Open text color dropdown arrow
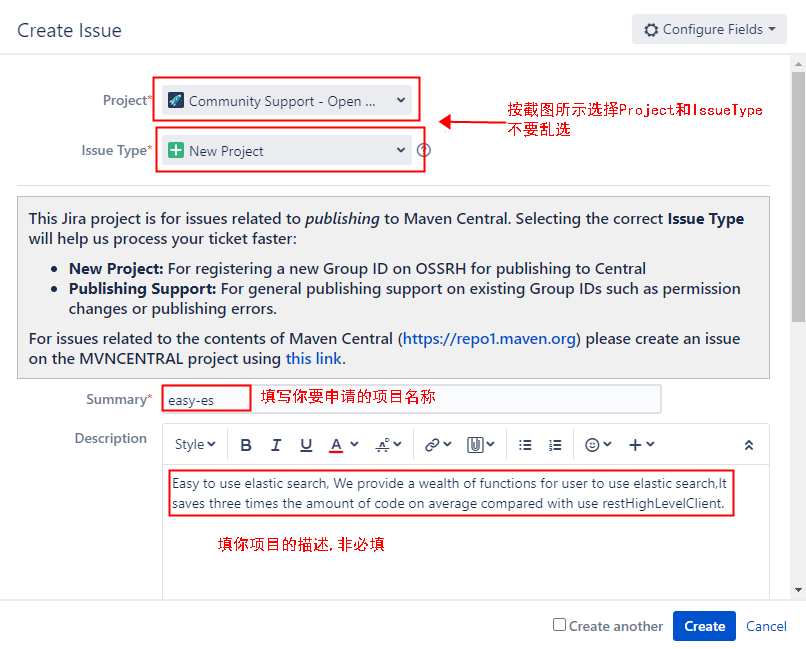This screenshot has width=806, height=649. pos(354,444)
